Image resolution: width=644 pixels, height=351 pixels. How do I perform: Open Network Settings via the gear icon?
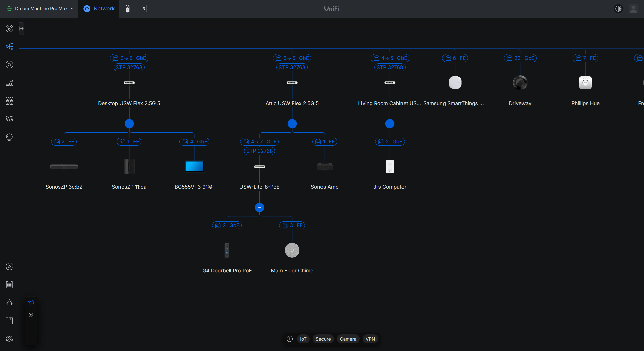pos(9,267)
